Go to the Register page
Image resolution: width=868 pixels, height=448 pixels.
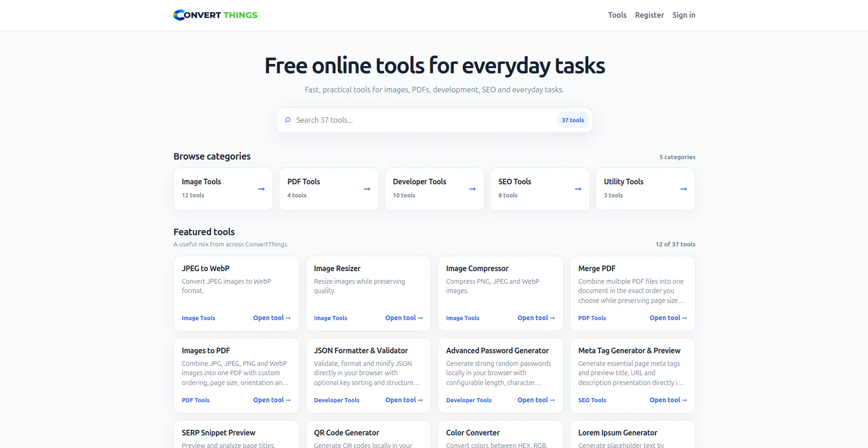point(649,15)
